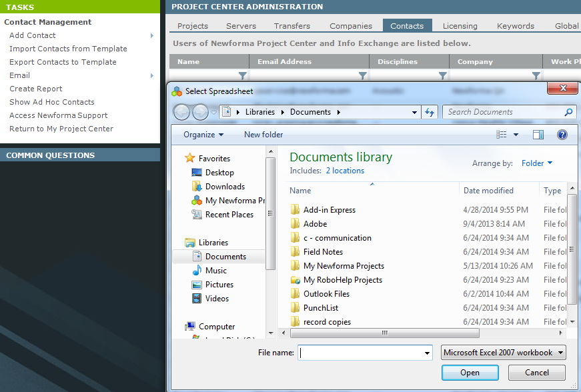Select the c - communication folder name

point(338,238)
